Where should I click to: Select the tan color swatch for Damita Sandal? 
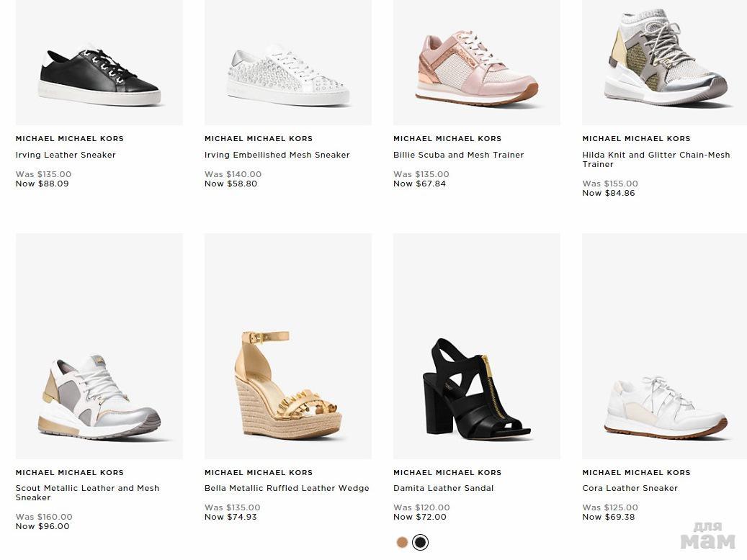402,543
